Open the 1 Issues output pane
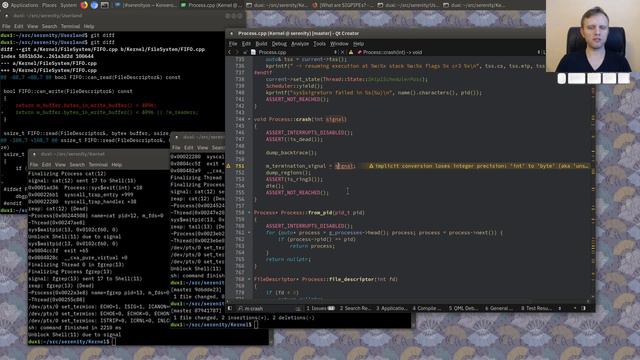Image resolution: width=640 pixels, height=360 pixels. (x=320, y=308)
